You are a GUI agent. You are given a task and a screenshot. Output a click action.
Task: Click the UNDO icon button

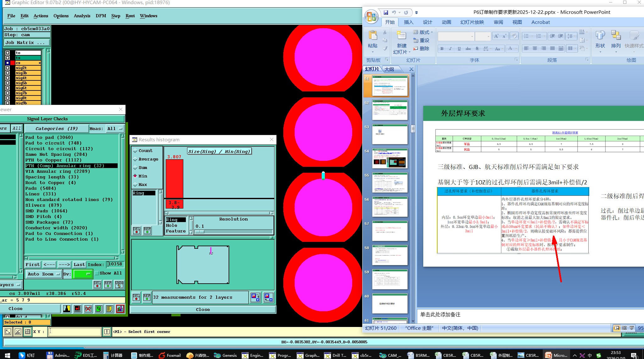pyautogui.click(x=119, y=285)
